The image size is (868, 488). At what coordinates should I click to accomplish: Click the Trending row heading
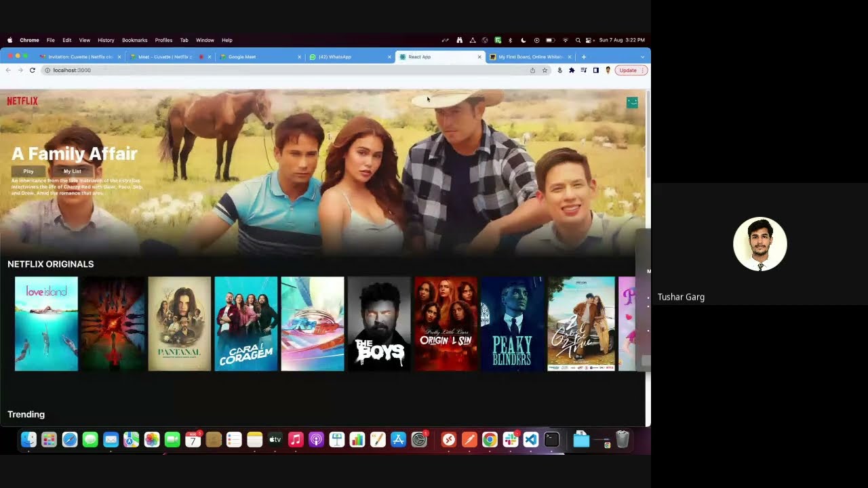tap(26, 414)
